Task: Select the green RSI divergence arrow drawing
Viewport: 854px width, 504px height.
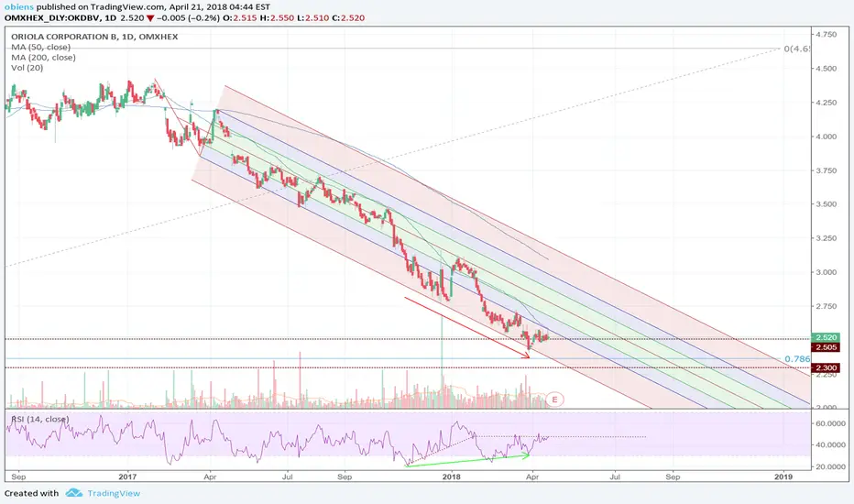Action: tap(468, 460)
